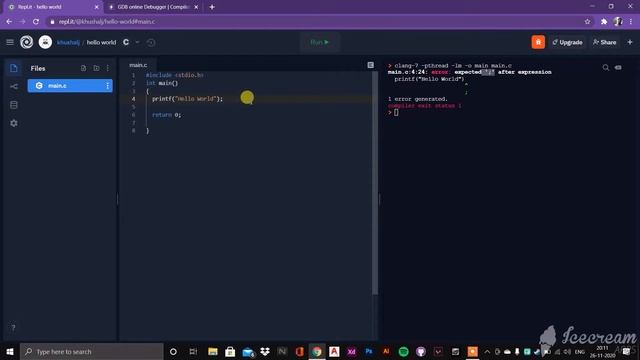Click the Upgrade button
Viewport: 640px width, 360px height.
(567, 42)
